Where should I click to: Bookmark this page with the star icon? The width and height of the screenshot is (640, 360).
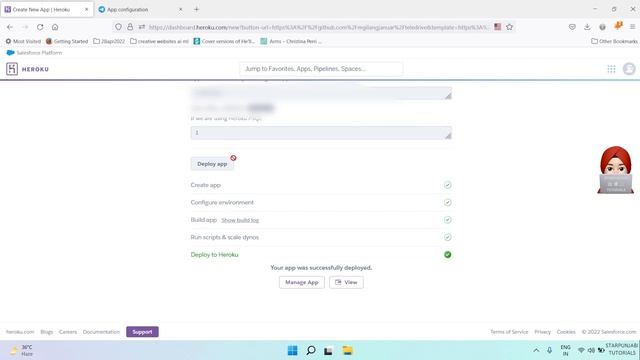(509, 27)
